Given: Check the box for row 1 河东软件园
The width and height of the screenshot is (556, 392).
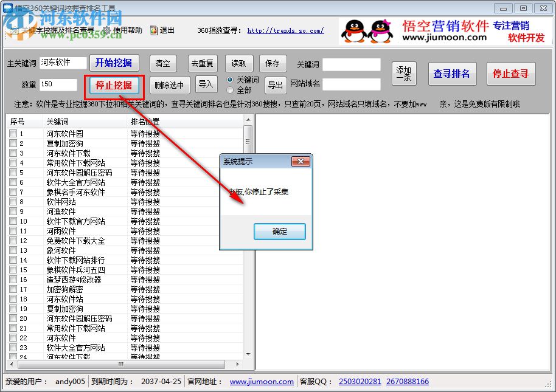Looking at the screenshot, I should point(13,134).
